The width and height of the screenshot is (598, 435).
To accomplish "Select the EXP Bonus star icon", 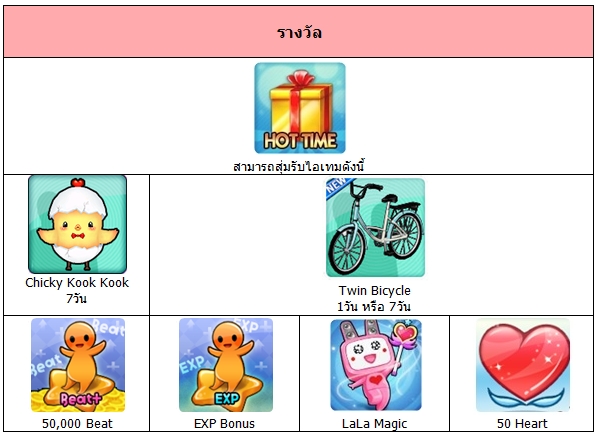I will click(x=226, y=365).
